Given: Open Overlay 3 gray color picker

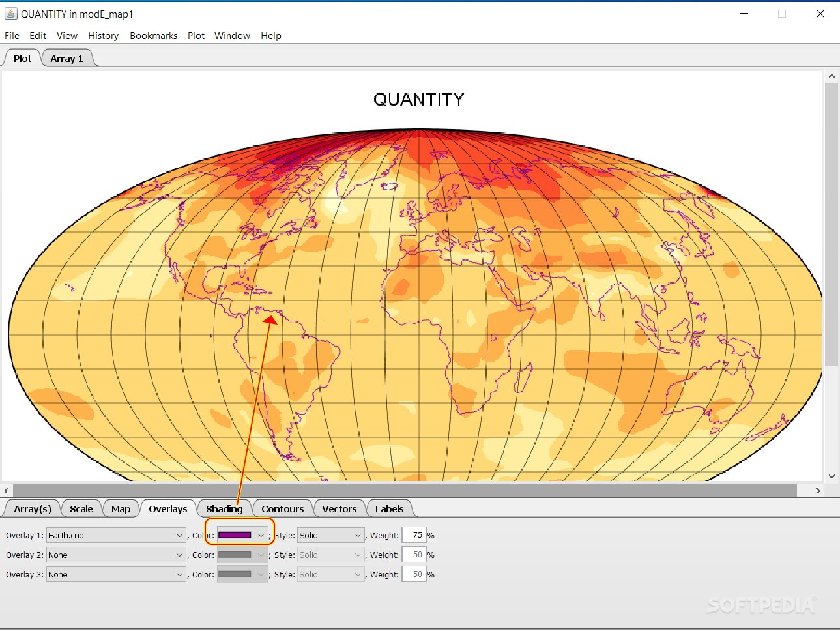Looking at the screenshot, I should (x=242, y=574).
